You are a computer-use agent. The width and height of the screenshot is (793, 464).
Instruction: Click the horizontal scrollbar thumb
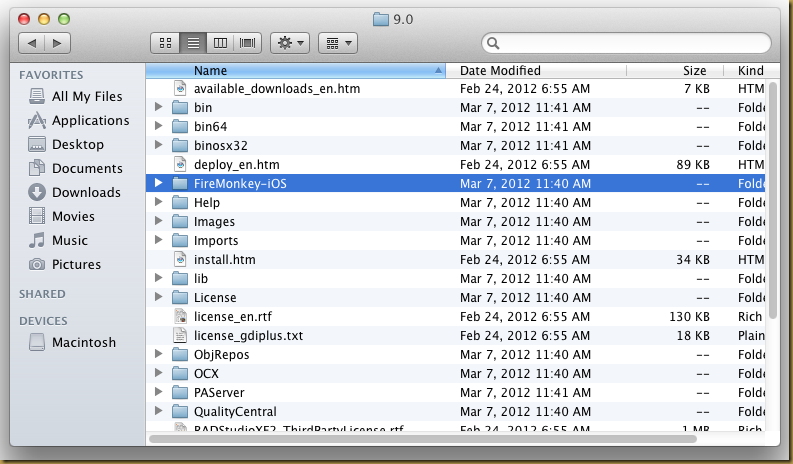click(423, 439)
